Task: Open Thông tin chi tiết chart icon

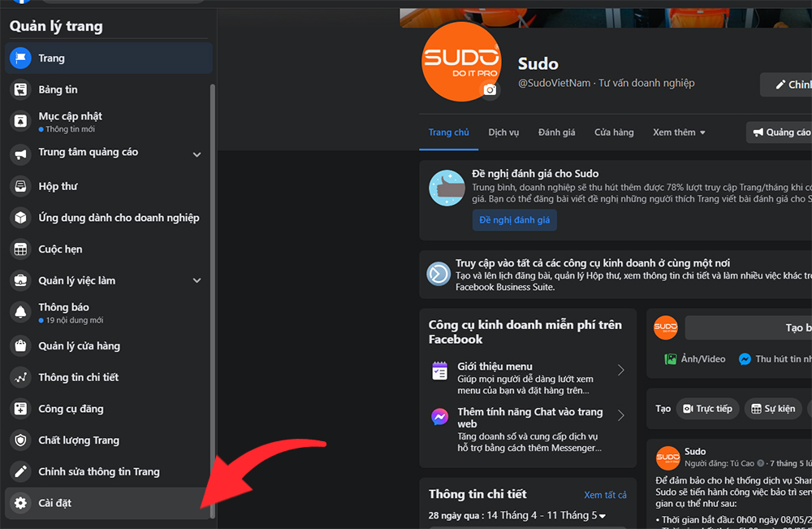Action: point(20,378)
